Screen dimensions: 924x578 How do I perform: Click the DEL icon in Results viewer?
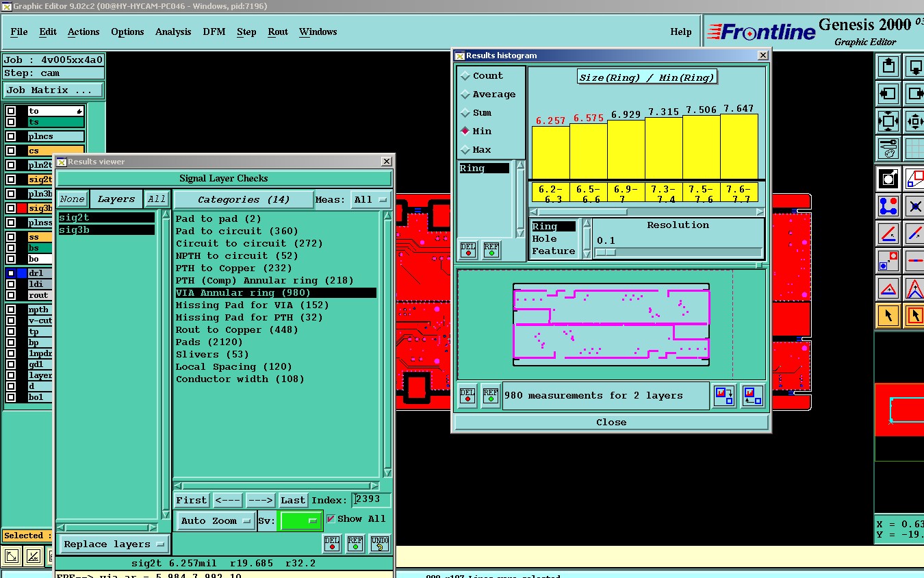point(332,543)
